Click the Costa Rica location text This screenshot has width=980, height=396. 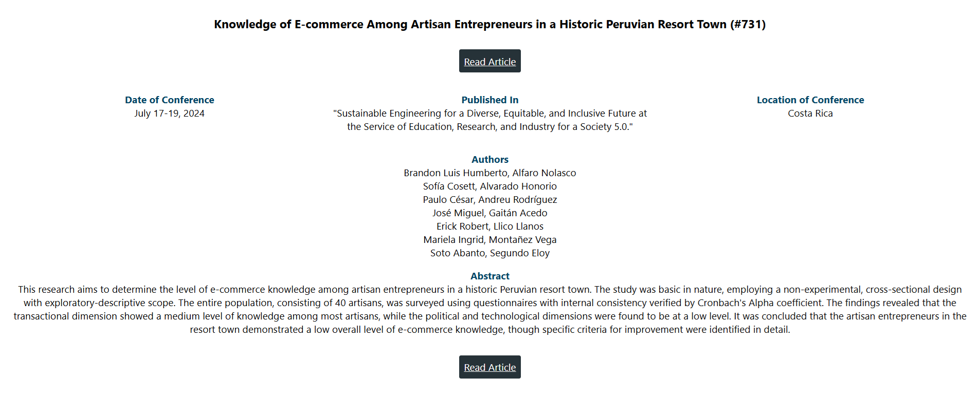click(810, 114)
